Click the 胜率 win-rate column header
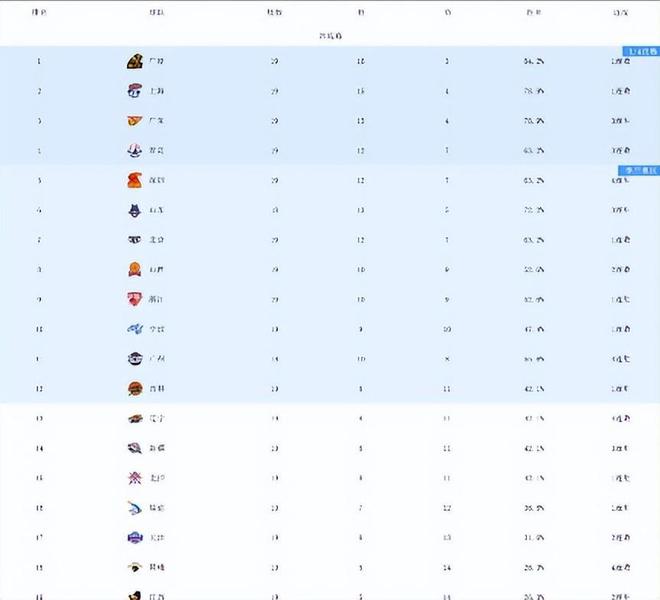The width and height of the screenshot is (660, 600). (534, 14)
